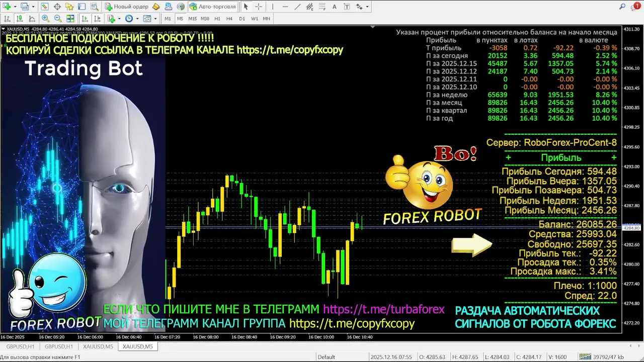This screenshot has height=362, width=644.
Task: Click the t.me/turbaforex link on the chart
Action: tap(384, 309)
